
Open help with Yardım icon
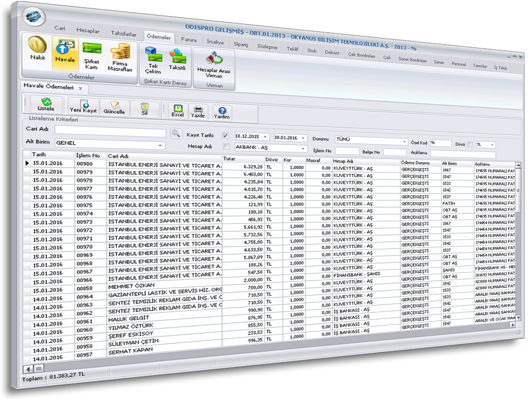click(222, 113)
